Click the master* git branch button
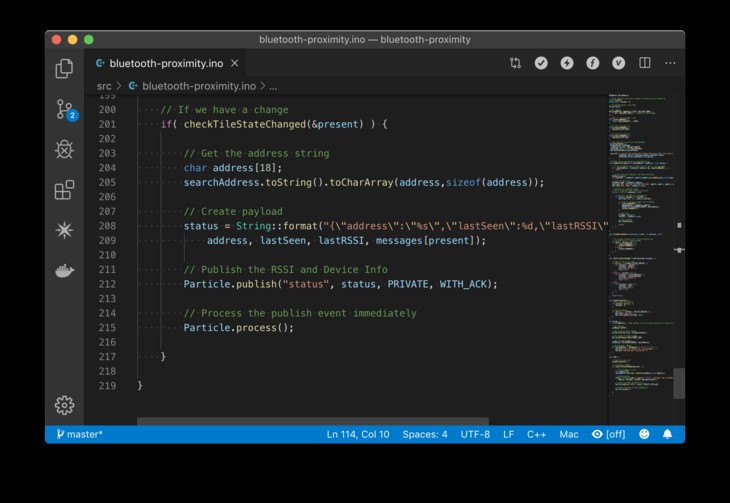This screenshot has height=503, width=730. click(80, 435)
